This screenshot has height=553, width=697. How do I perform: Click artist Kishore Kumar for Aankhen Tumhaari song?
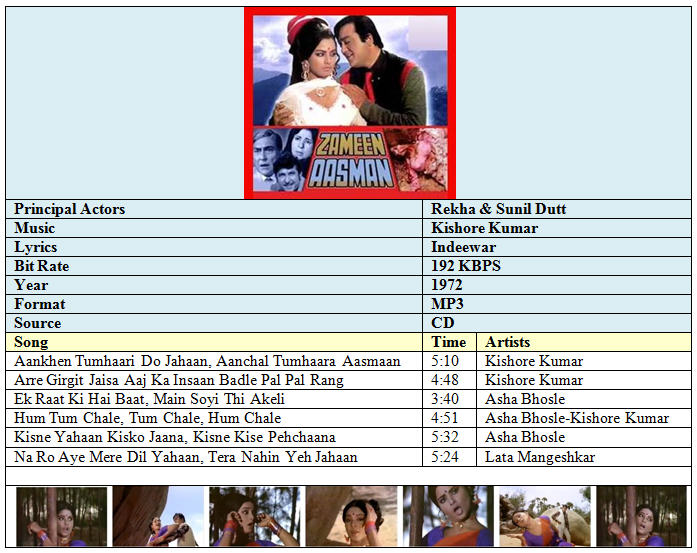tap(534, 361)
